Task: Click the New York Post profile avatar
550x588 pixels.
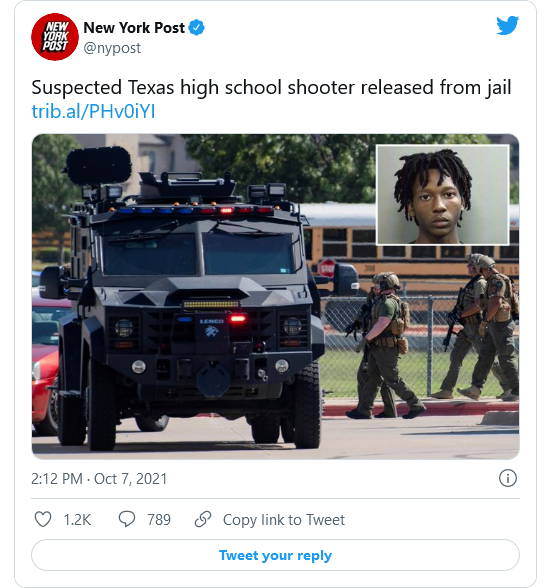Action: [x=55, y=37]
